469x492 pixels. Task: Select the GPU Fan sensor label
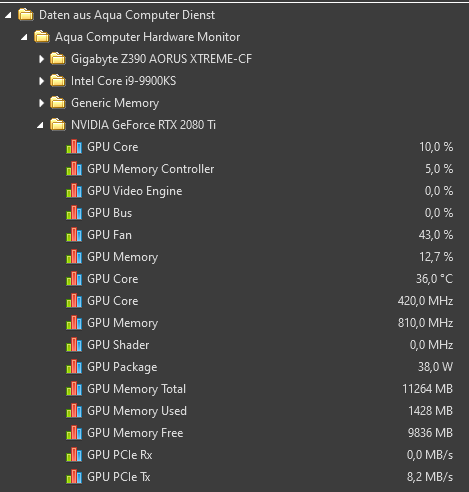click(x=109, y=235)
